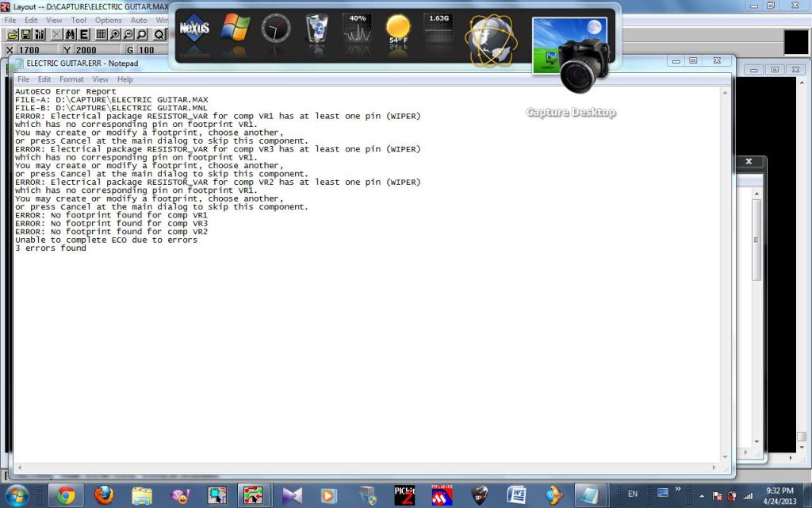Close the small background window with X
This screenshot has width=812, height=508.
tap(749, 162)
